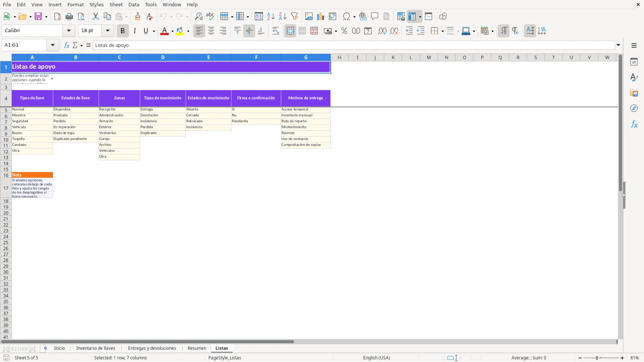Insert pivot table
The width and height of the screenshot is (644, 362).
[x=332, y=16]
